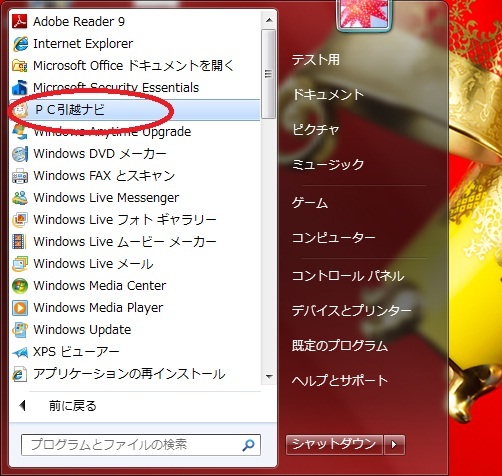Click the Windows FAX とスキャン icon
The width and height of the screenshot is (502, 476).
coord(20,176)
